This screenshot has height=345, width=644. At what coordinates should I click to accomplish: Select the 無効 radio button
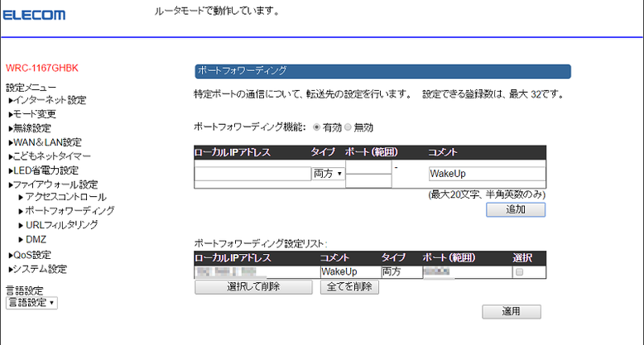click(348, 127)
